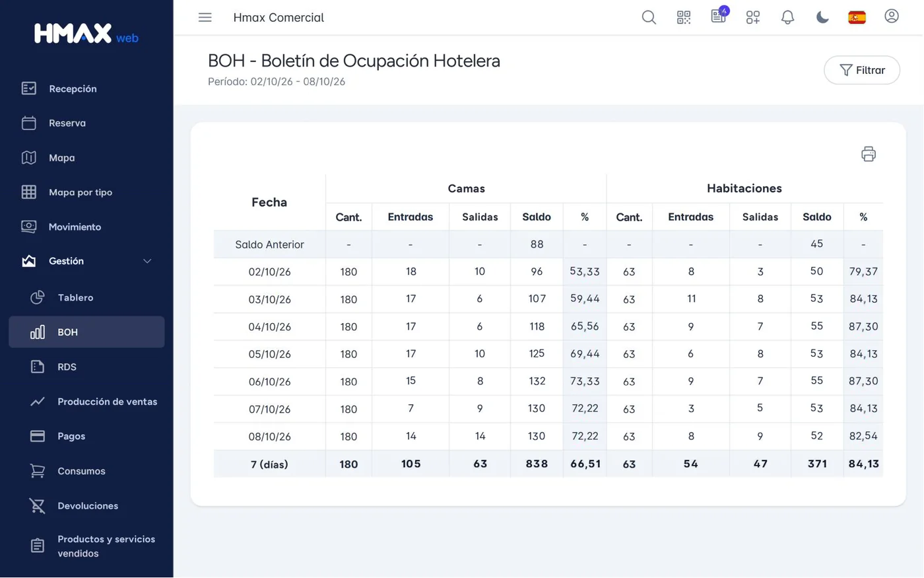Open the news icon with badge 4
Image resolution: width=924 pixels, height=578 pixels.
(719, 16)
